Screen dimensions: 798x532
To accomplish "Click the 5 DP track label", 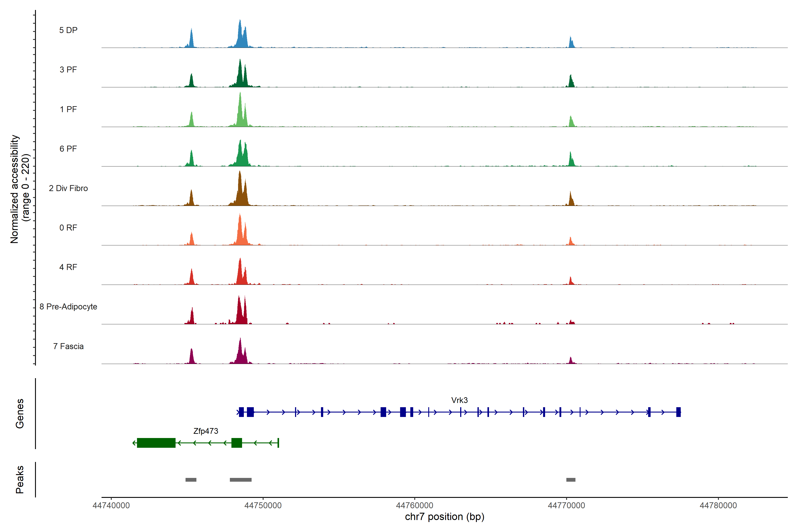I will tap(68, 30).
